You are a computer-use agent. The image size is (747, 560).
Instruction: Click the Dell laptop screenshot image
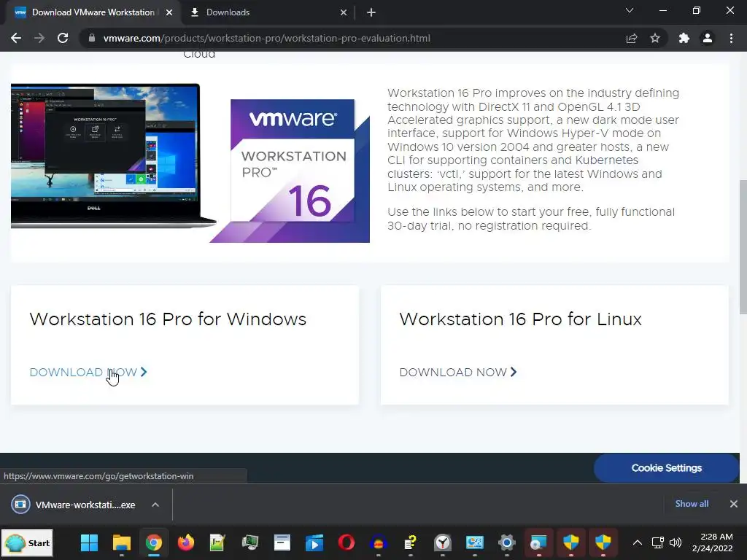pyautogui.click(x=112, y=155)
